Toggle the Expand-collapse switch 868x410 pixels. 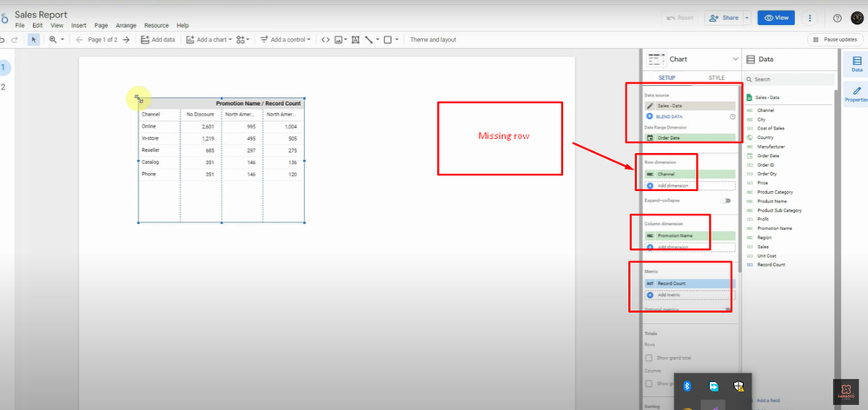[x=726, y=201]
